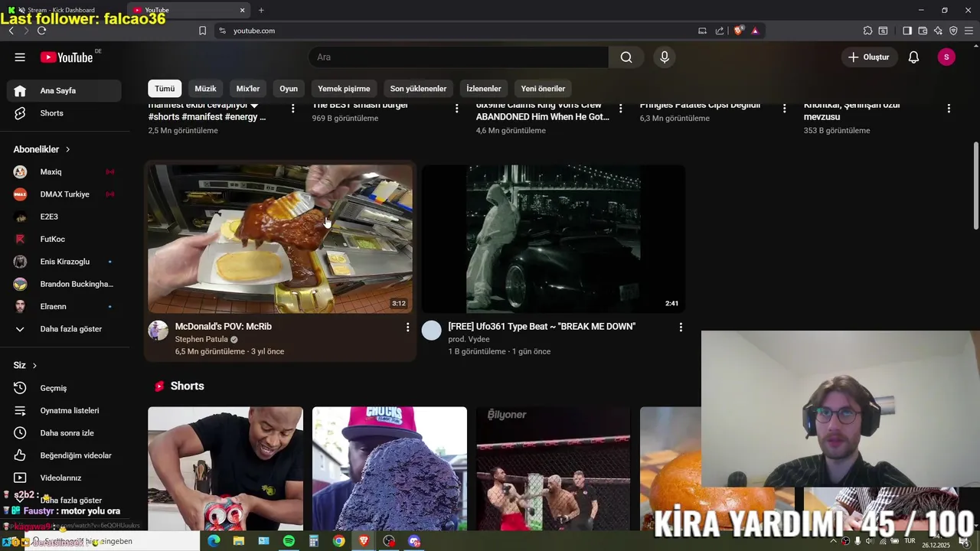Expand the Siz section arrow
The width and height of the screenshot is (980, 551).
[34, 366]
